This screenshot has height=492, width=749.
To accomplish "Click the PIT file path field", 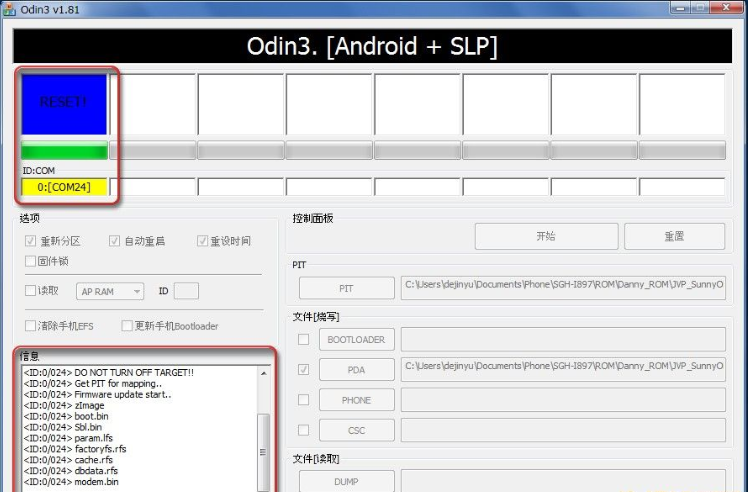I will point(563,288).
